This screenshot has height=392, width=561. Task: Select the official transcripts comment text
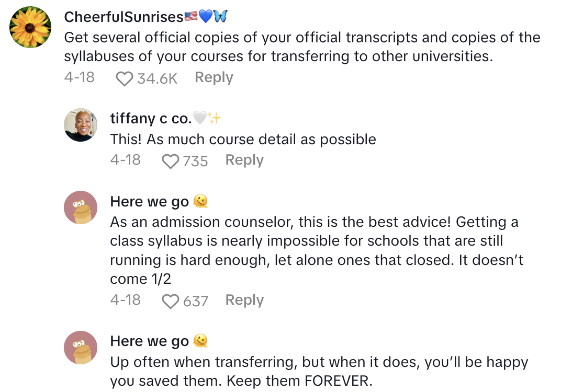tap(302, 47)
